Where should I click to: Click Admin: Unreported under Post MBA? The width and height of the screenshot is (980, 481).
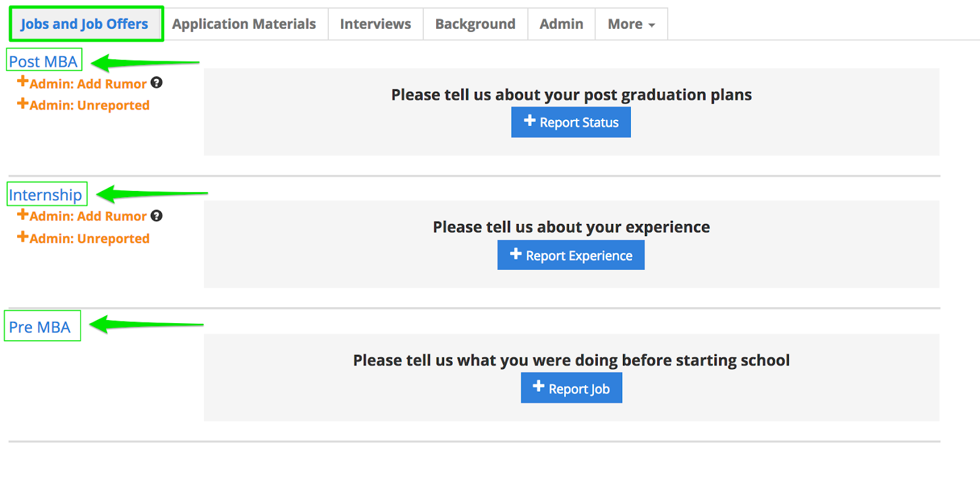pos(84,105)
